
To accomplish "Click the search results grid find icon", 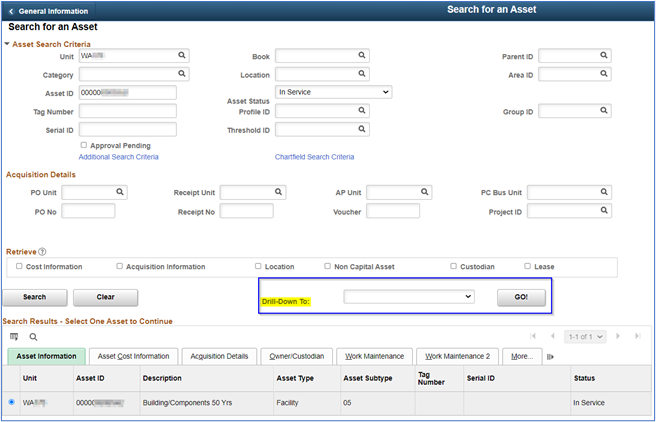I will pyautogui.click(x=33, y=337).
